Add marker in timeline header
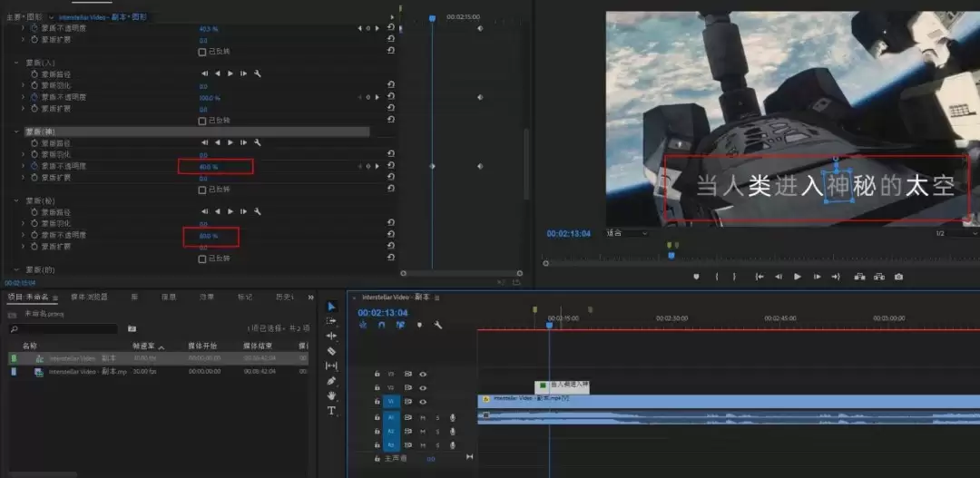The image size is (980, 478). (x=419, y=325)
